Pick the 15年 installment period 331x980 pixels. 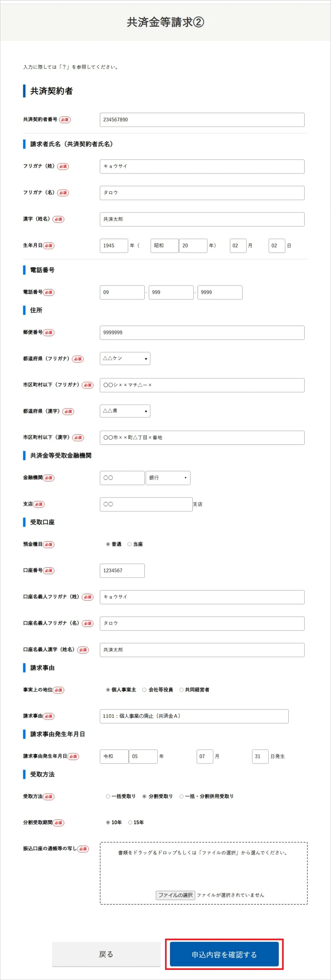(x=130, y=823)
